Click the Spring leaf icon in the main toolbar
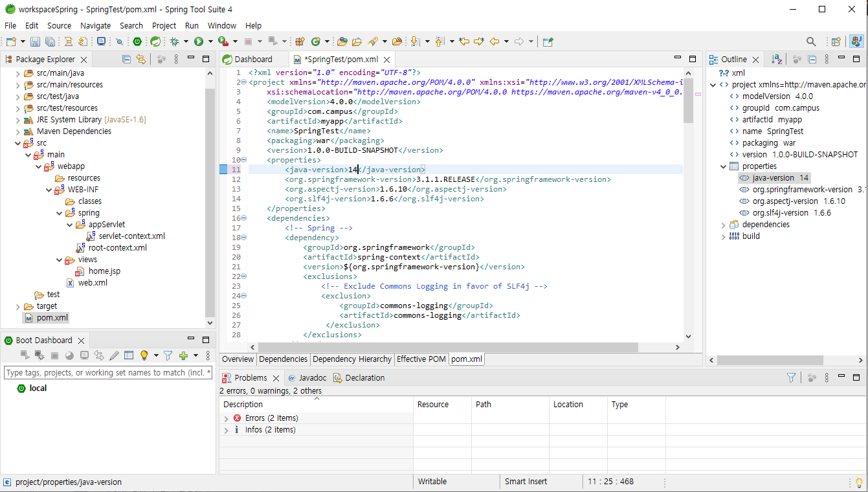Viewport: 868px width, 492px height. (155, 41)
